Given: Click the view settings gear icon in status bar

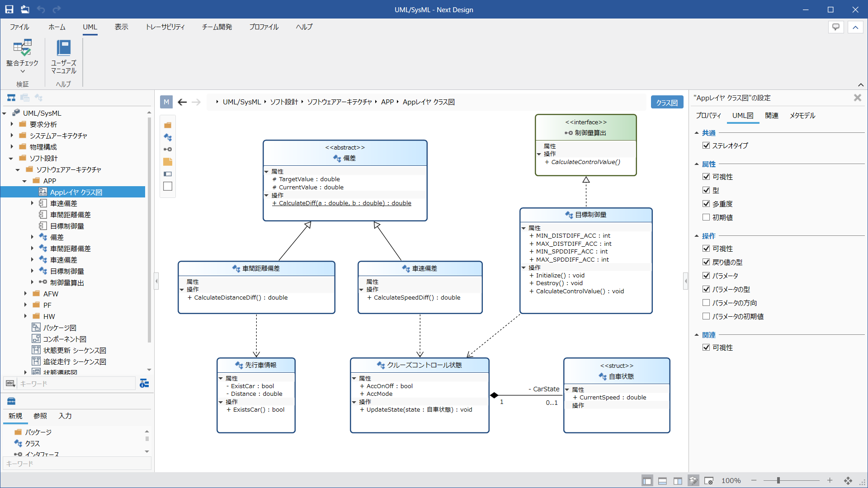Looking at the screenshot, I should [708, 481].
